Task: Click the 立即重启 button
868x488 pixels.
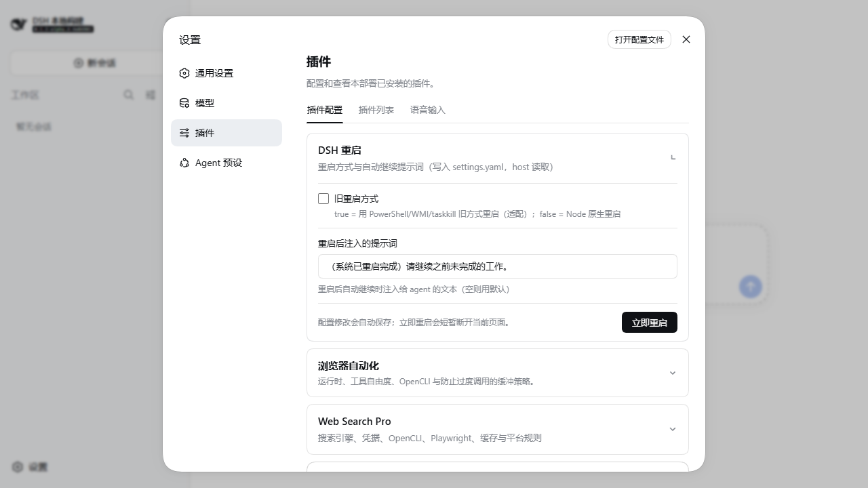Action: click(650, 323)
